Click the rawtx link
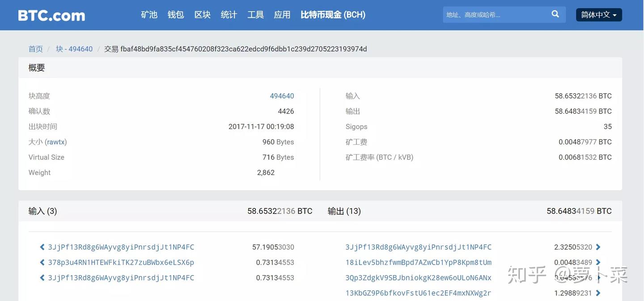The height and width of the screenshot is (301, 644). [x=55, y=142]
